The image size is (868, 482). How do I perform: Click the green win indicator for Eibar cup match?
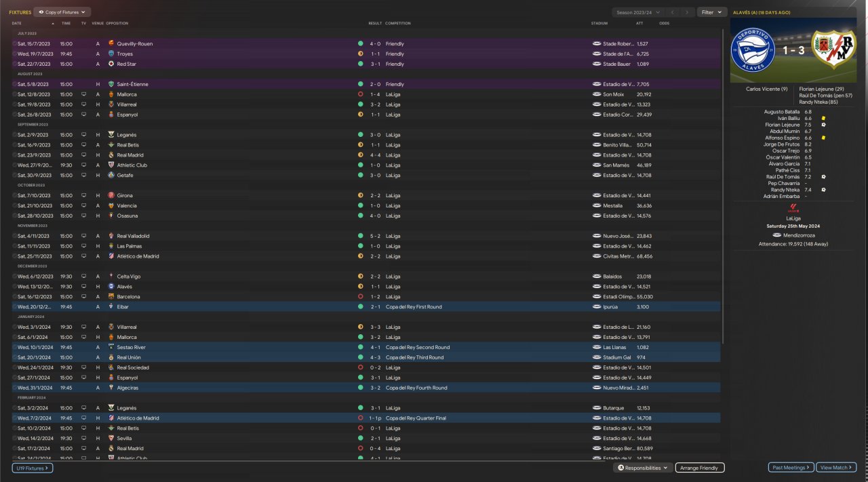click(x=361, y=307)
